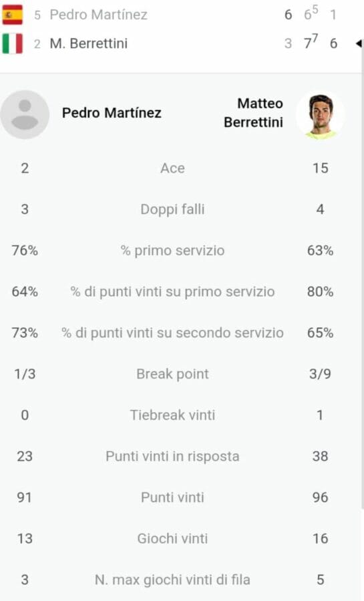Click the Pedro Martínez bold name header

click(x=112, y=113)
